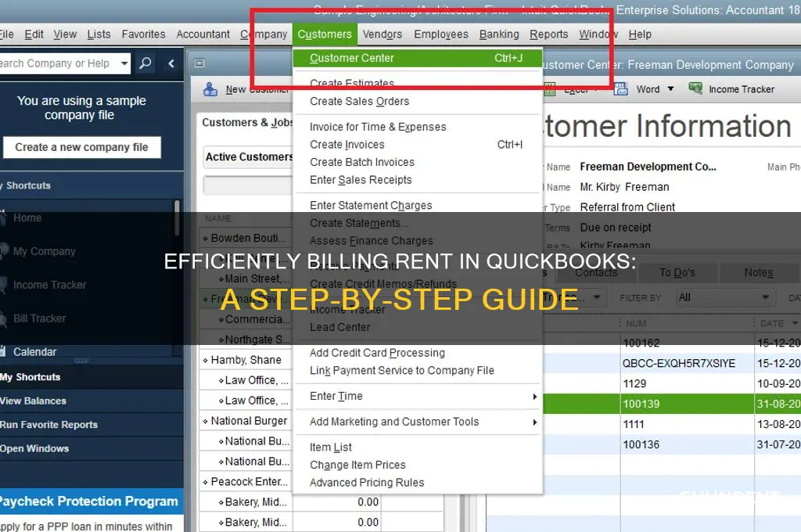The height and width of the screenshot is (532, 801).
Task: Open the Lists menu
Action: point(99,34)
